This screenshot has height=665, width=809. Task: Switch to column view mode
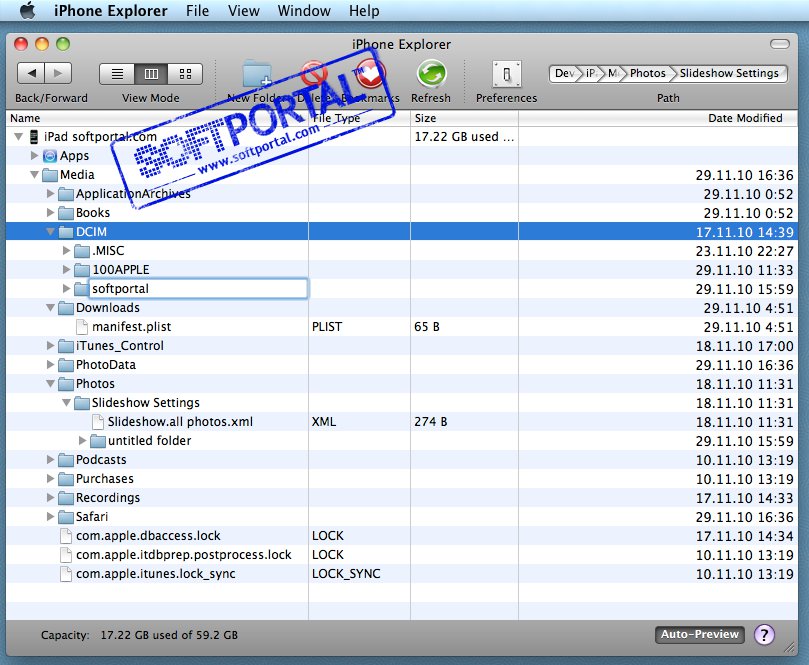[151, 74]
